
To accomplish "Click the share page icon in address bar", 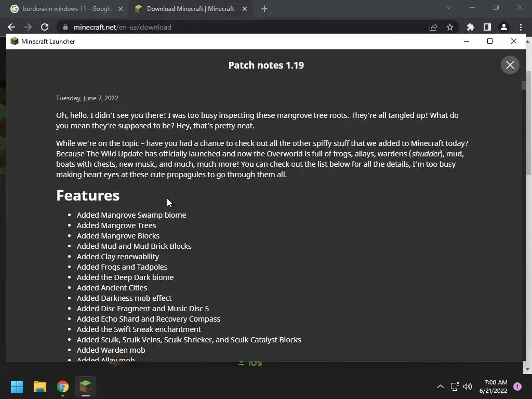I will [433, 27].
